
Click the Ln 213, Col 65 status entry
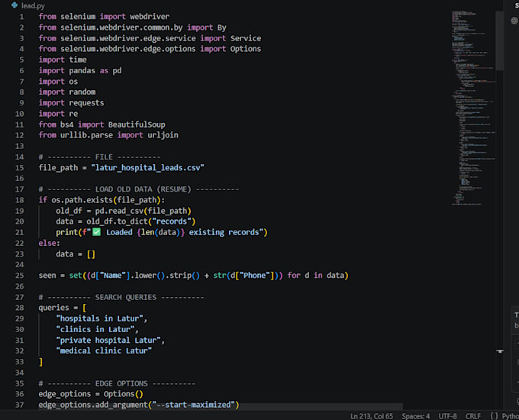pos(372,416)
